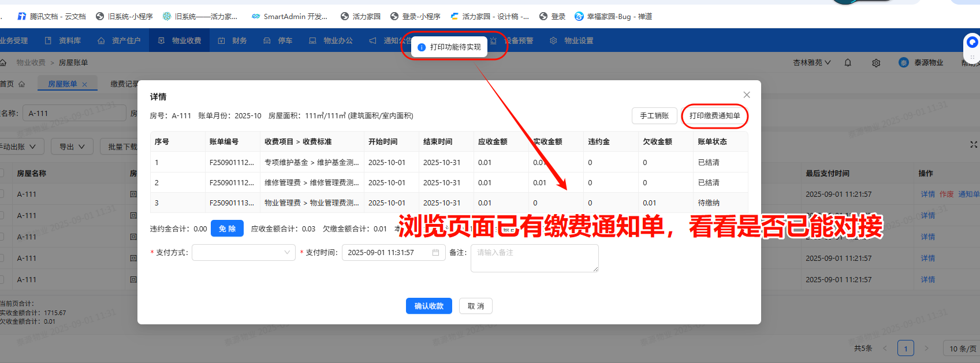Click the 打印缴费通知单 button

pyautogui.click(x=714, y=116)
